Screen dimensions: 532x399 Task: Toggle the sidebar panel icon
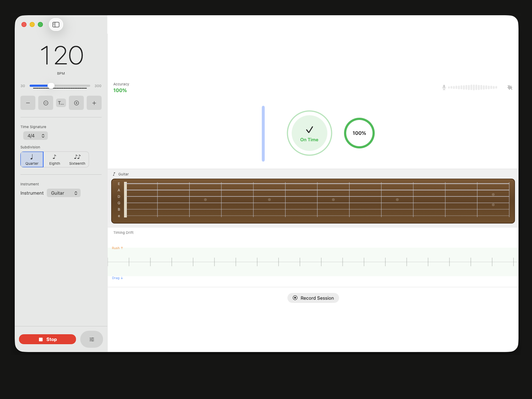[x=56, y=24]
